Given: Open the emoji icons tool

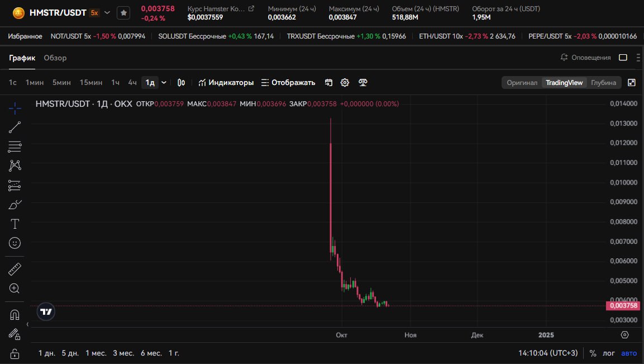Looking at the screenshot, I should pos(15,243).
